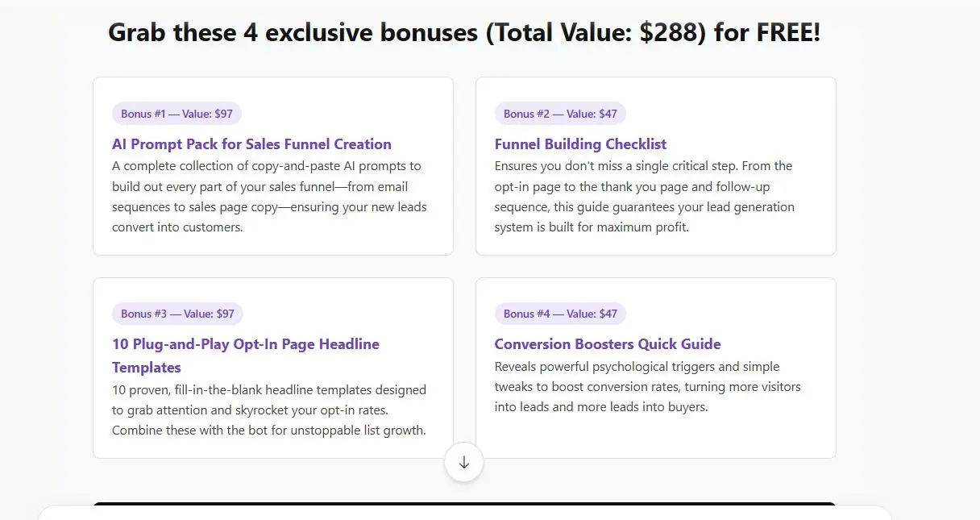Screen dimensions: 980x520
Task: Select '10 Plug-and-Play Opt-In Page Headline Templates' title
Action: (x=245, y=344)
